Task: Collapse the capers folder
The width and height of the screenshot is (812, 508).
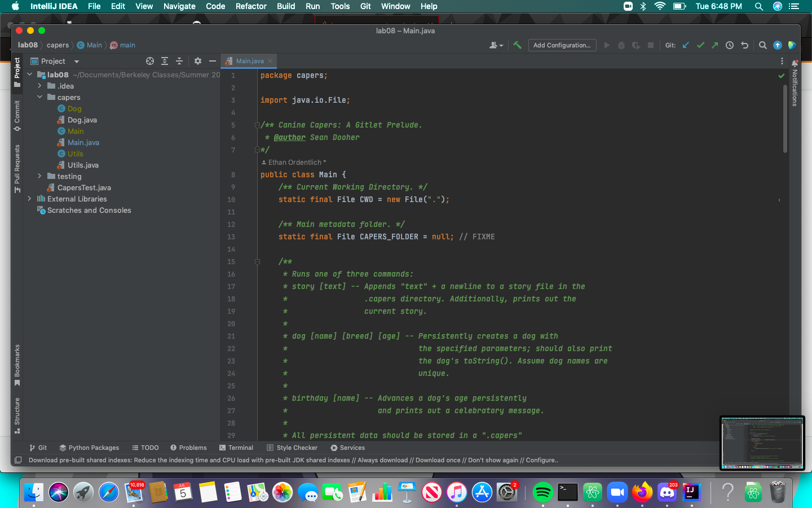Action: [39, 97]
